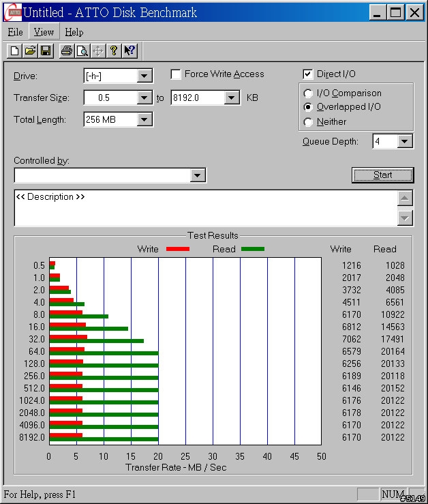Image resolution: width=428 pixels, height=504 pixels.
Task: Click the Transfer Rate - MB / Sec axis label
Action: coord(176,467)
